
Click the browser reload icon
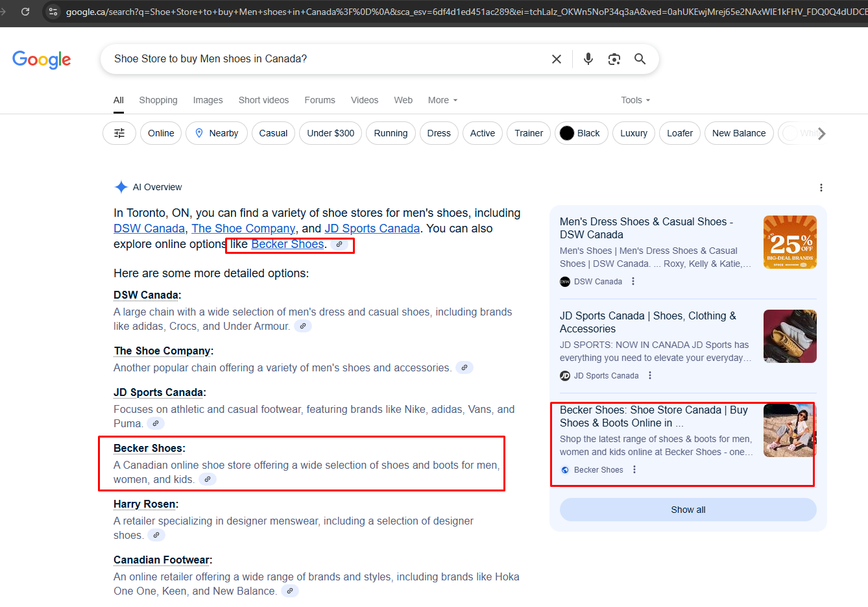click(25, 12)
